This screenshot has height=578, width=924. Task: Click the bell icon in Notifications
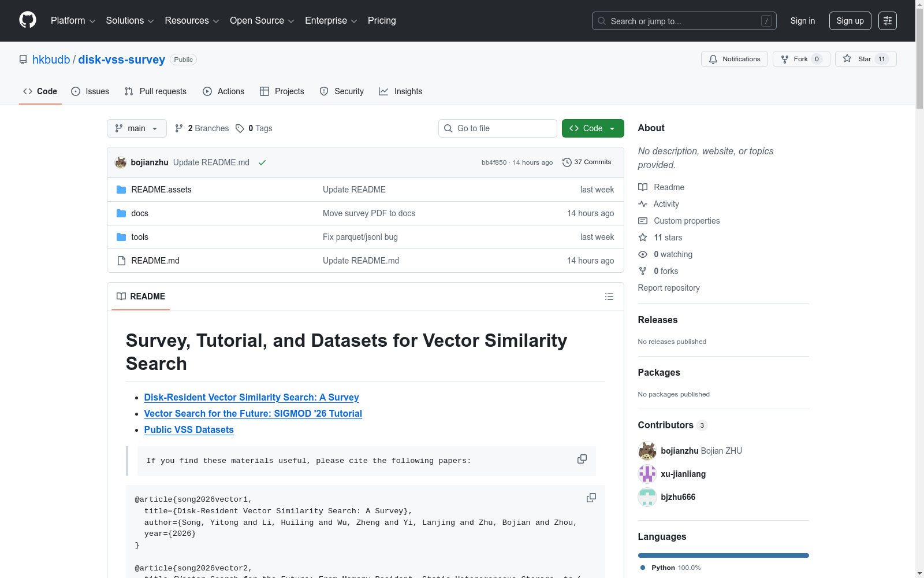click(713, 59)
